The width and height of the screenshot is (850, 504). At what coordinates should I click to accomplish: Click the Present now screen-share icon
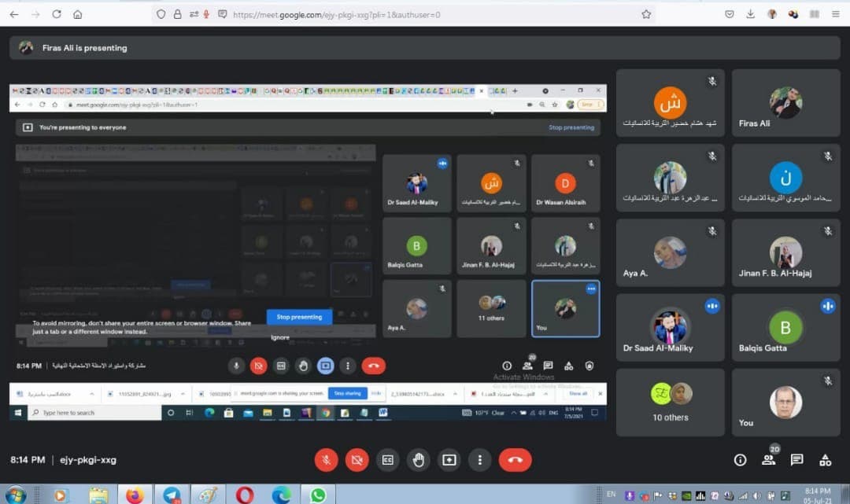(449, 460)
